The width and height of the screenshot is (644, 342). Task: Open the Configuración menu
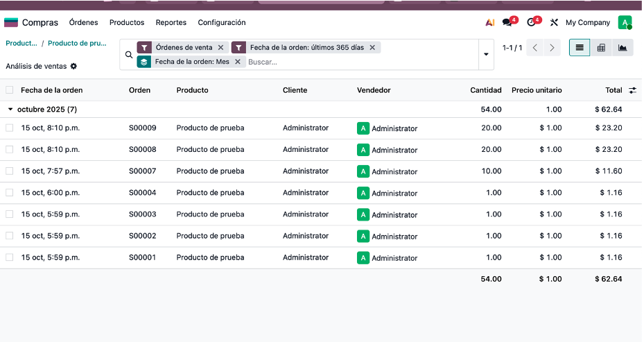coord(222,23)
